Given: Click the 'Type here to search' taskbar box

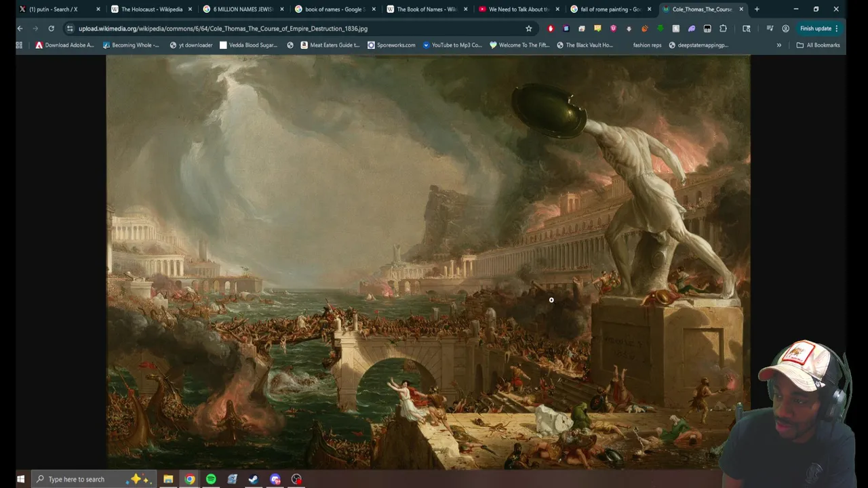Looking at the screenshot, I should coord(94,479).
